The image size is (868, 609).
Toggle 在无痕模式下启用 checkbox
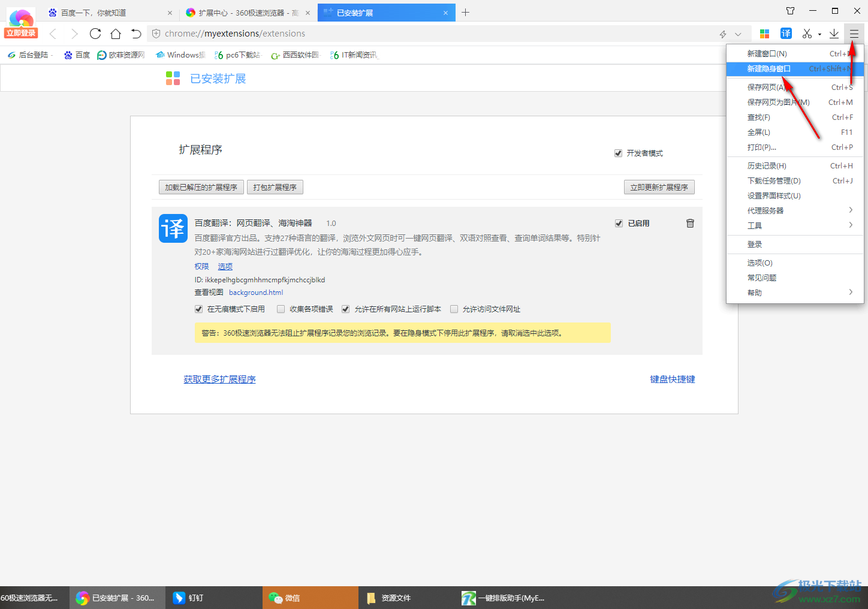pyautogui.click(x=198, y=309)
